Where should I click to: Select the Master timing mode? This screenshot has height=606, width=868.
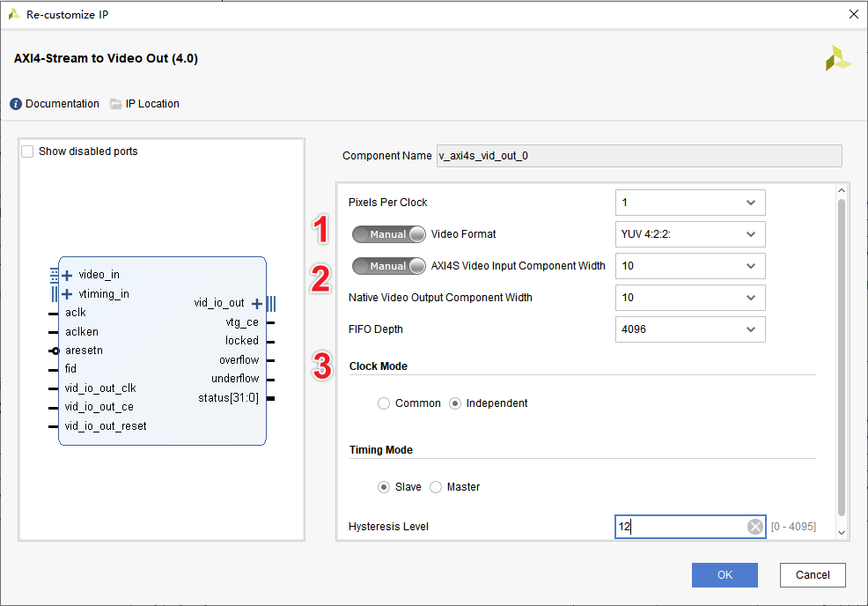(x=436, y=487)
